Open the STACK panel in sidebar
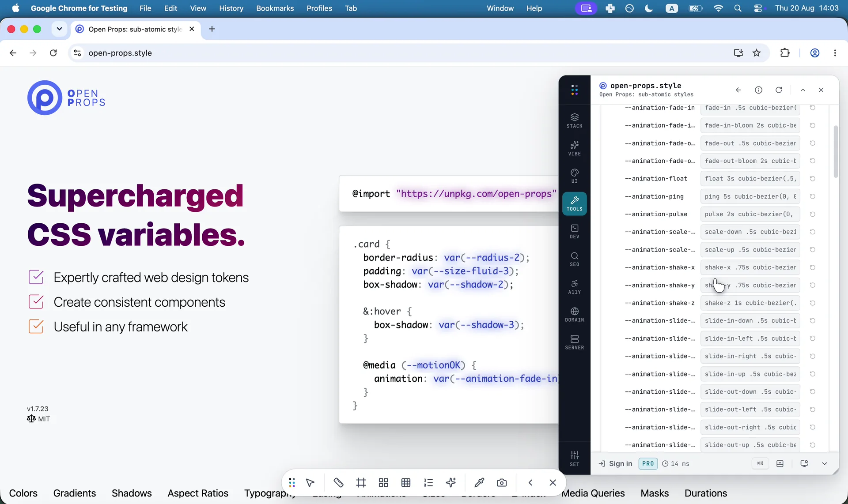The image size is (848, 504). pyautogui.click(x=574, y=120)
